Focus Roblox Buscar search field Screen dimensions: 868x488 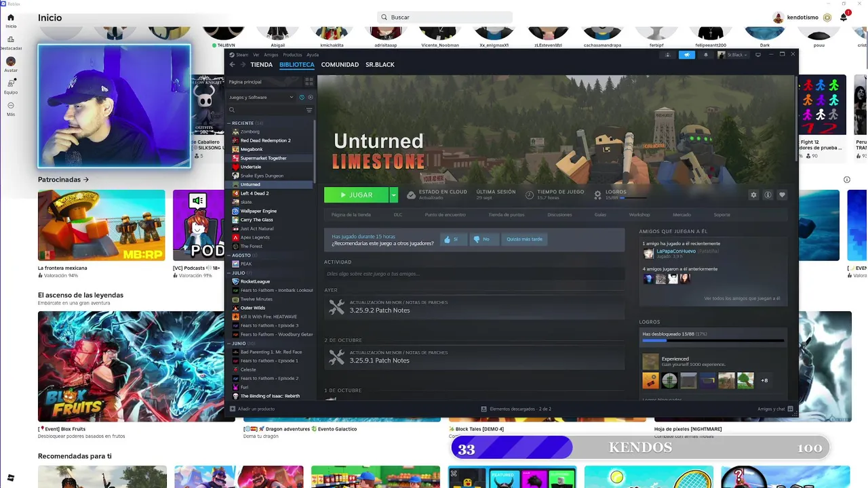coord(445,17)
